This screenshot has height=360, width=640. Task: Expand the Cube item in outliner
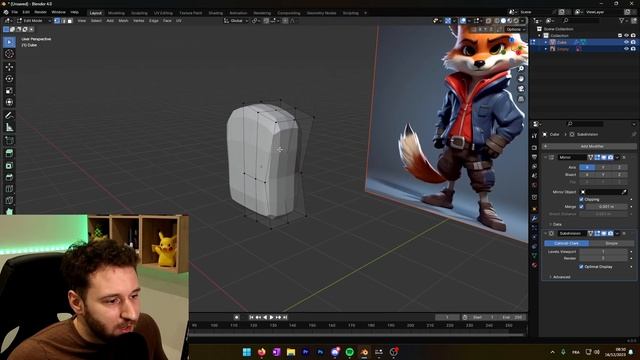546,42
